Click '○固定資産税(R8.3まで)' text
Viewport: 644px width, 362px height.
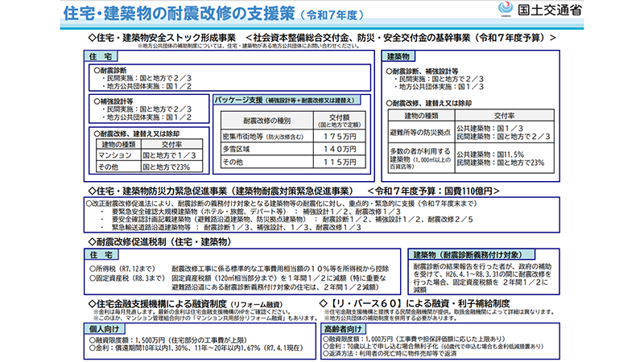pyautogui.click(x=127, y=278)
